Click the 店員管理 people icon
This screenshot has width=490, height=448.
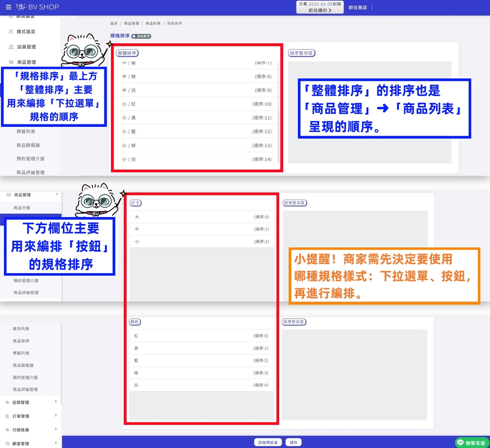11,47
